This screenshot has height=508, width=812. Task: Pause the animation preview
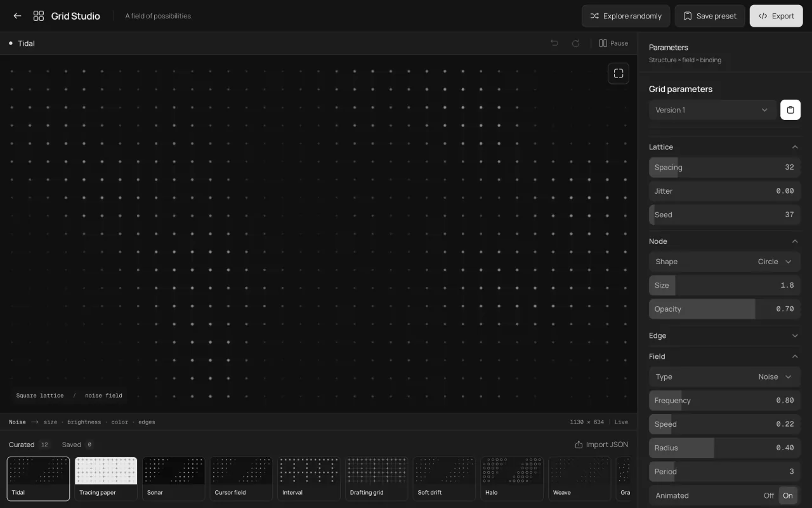pos(613,43)
